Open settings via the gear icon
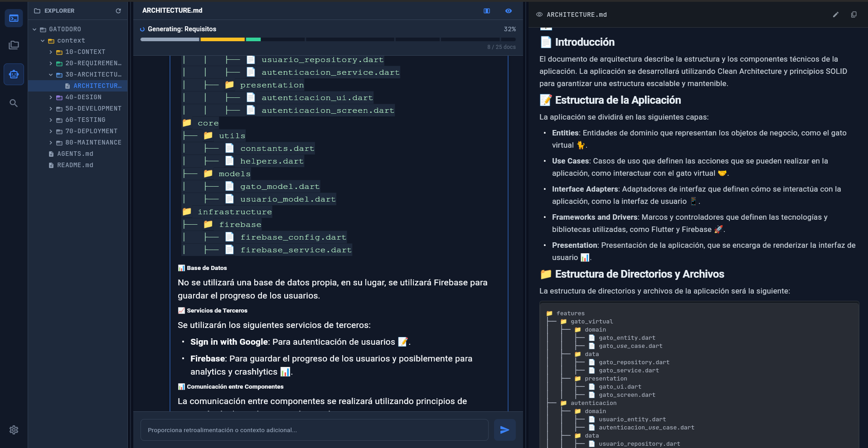Screen dimensions: 868x448 (x=14, y=430)
